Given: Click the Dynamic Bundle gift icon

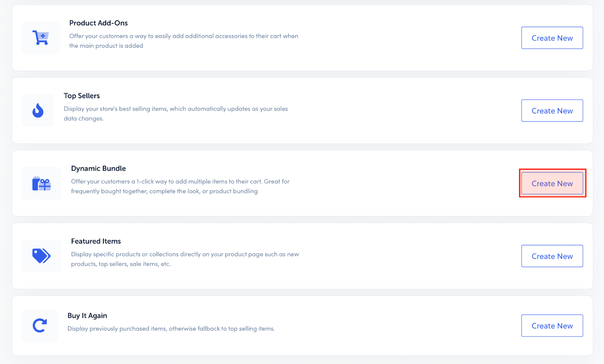Looking at the screenshot, I should [x=42, y=184].
